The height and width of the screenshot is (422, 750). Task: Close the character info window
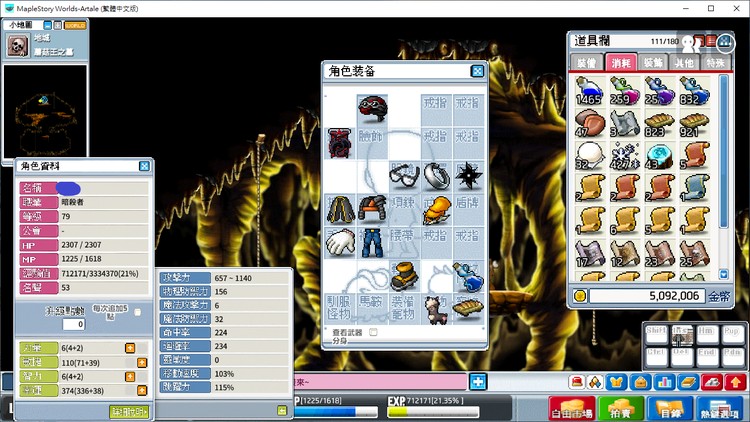tap(144, 166)
